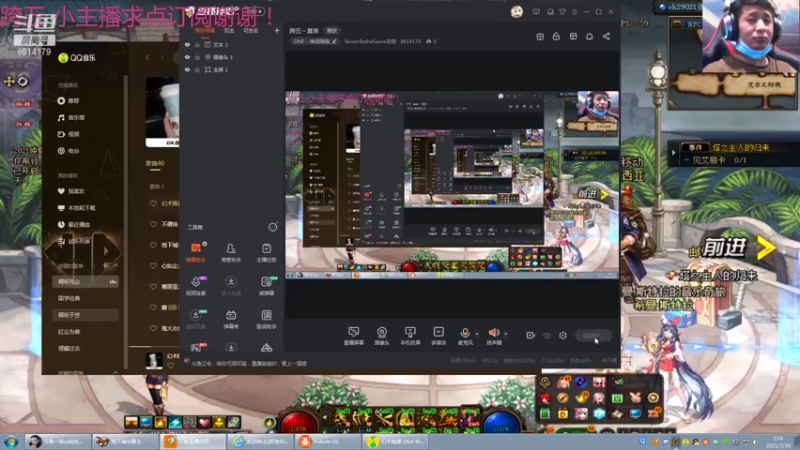Viewport: 800px width, 450px height.
Task: Click the lock icon in stream header
Action: click(x=556, y=36)
